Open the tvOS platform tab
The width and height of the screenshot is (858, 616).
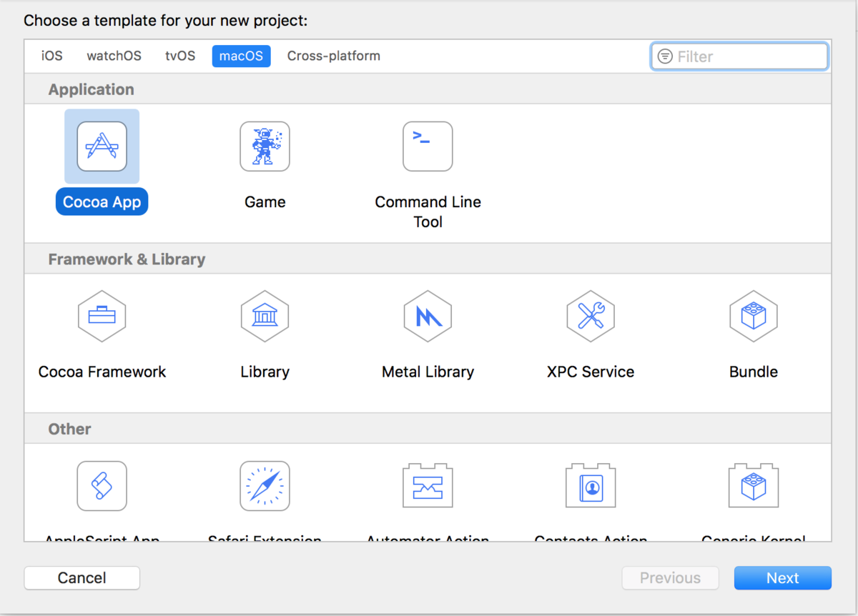pyautogui.click(x=180, y=56)
